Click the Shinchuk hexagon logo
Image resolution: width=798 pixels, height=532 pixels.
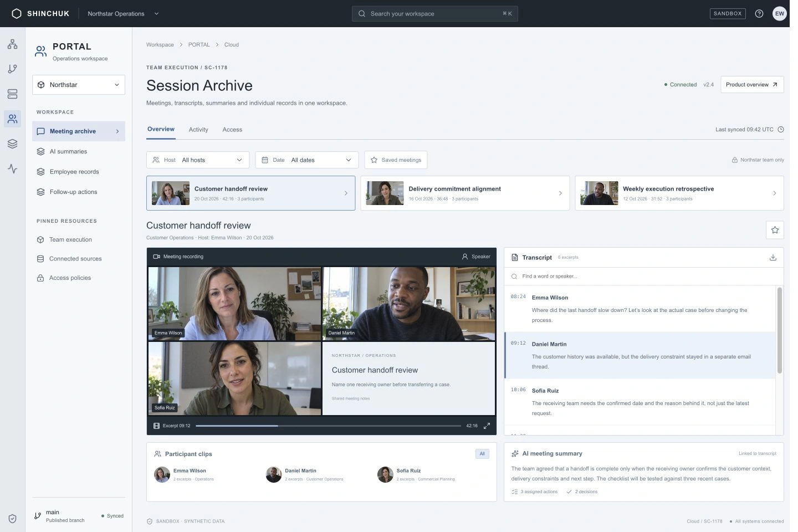17,14
